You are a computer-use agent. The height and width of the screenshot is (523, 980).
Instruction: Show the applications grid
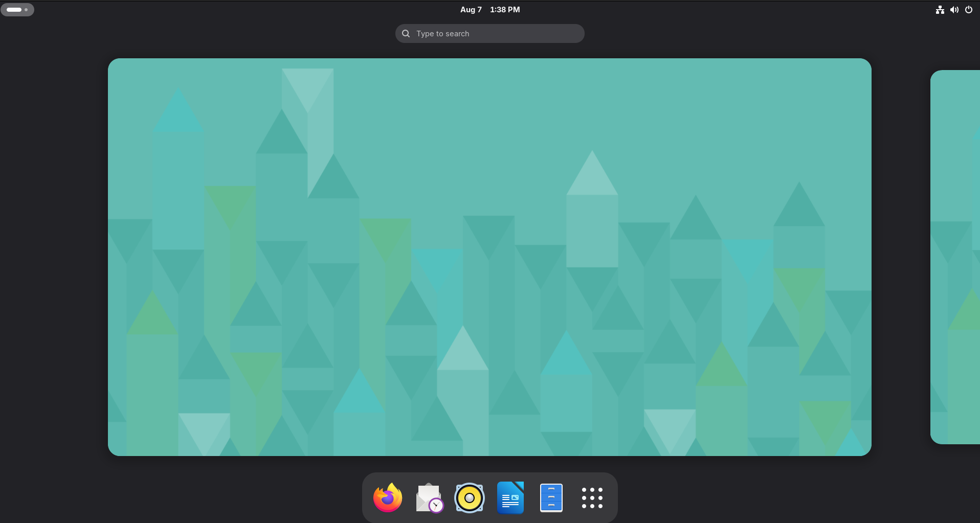(592, 497)
